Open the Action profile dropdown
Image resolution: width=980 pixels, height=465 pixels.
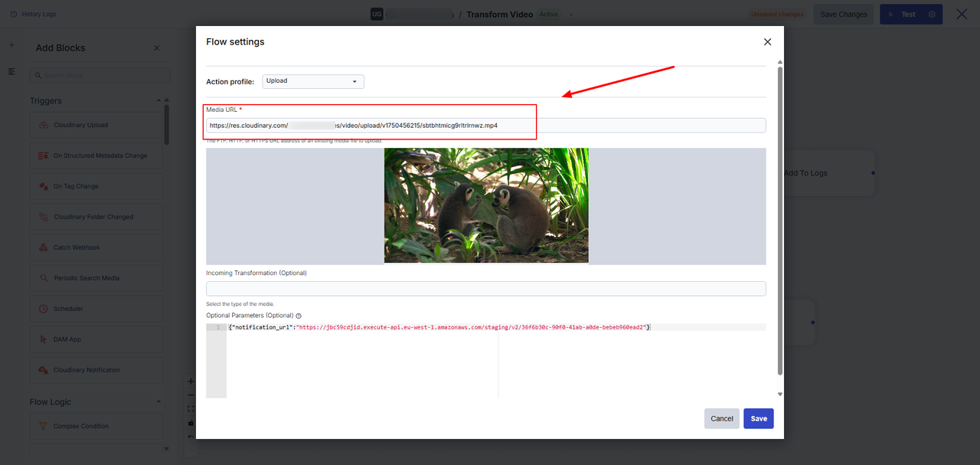point(313,81)
